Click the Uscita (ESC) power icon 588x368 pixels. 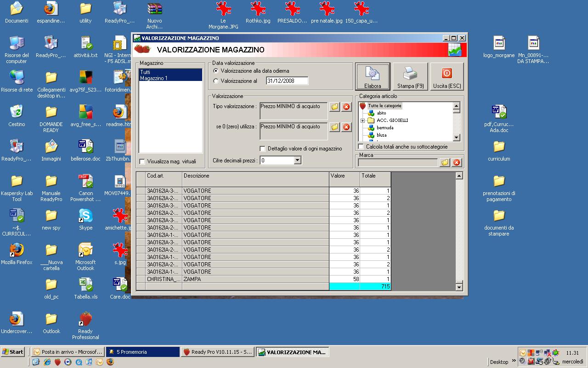[447, 76]
